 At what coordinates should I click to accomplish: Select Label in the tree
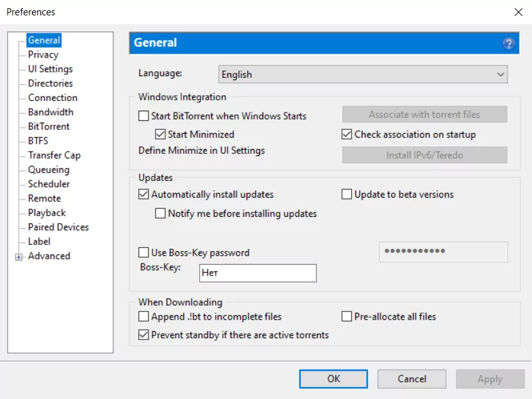pyautogui.click(x=39, y=241)
